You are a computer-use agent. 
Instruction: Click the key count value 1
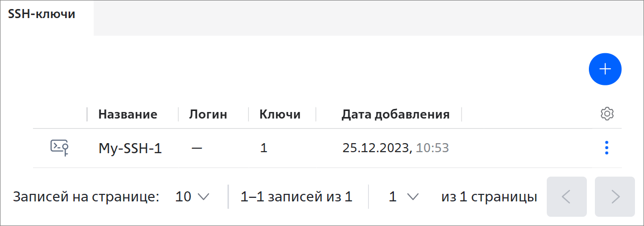[264, 148]
